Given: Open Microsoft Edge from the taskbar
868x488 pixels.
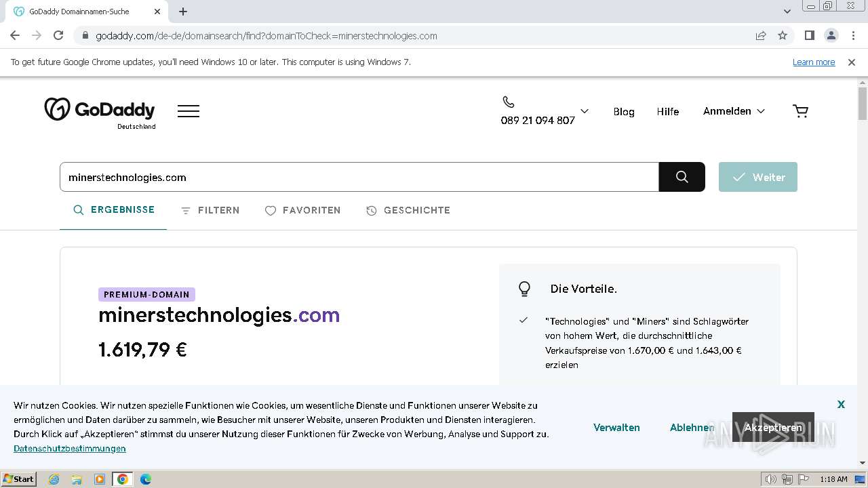Looking at the screenshot, I should [x=146, y=479].
